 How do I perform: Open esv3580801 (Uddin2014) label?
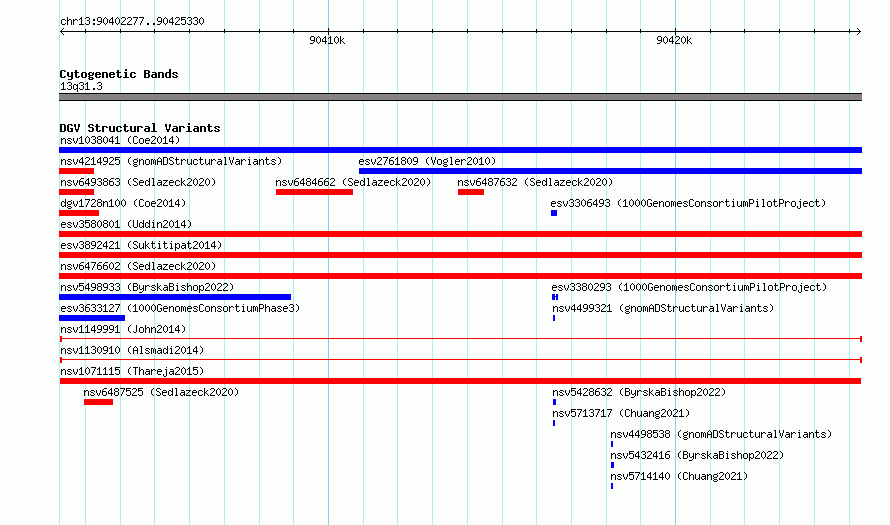point(126,224)
